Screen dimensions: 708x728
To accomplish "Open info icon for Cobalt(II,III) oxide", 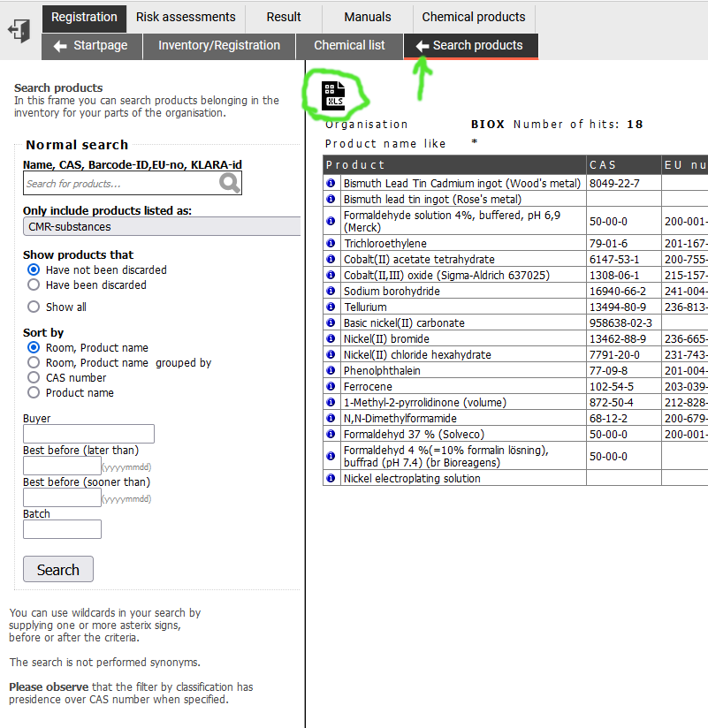I will [331, 275].
